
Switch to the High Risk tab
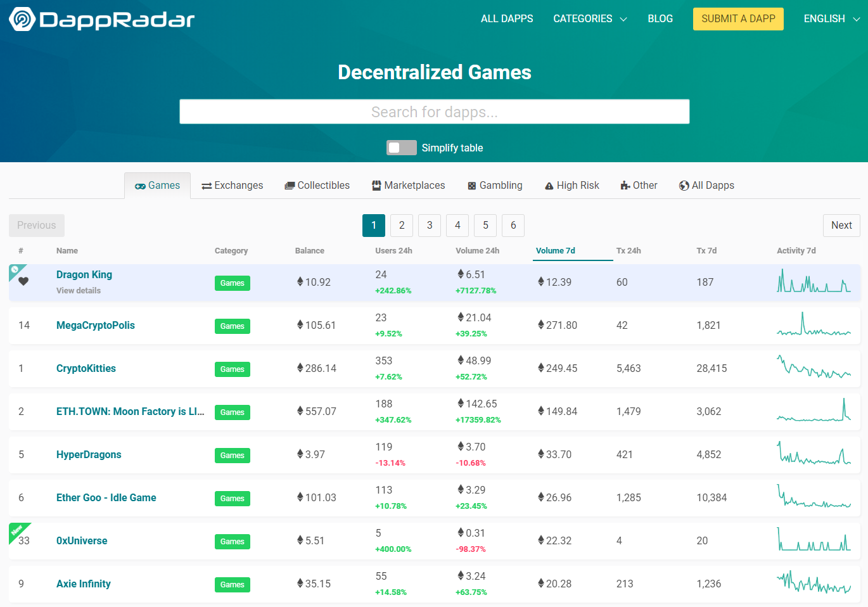click(x=571, y=186)
